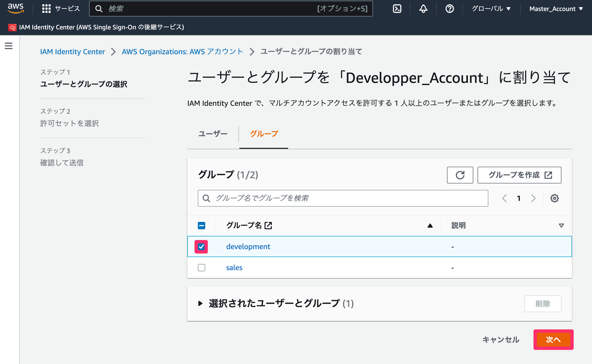Focus the group name search field

click(343, 198)
